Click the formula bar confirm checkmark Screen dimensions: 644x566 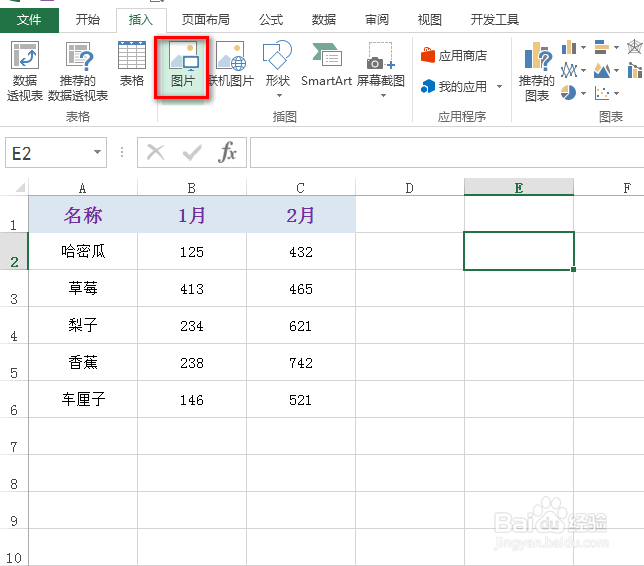point(192,152)
